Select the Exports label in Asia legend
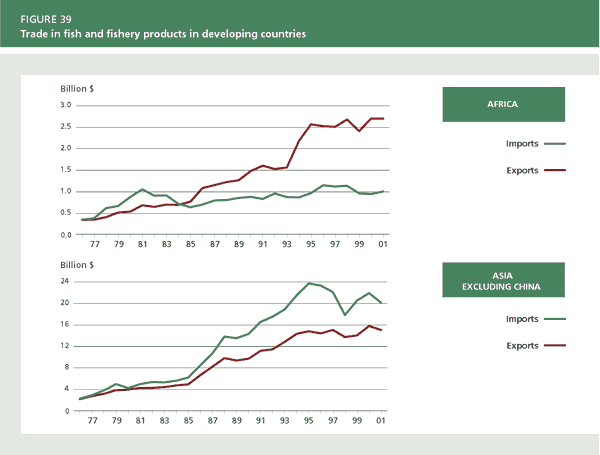This screenshot has height=455, width=600. (522, 346)
